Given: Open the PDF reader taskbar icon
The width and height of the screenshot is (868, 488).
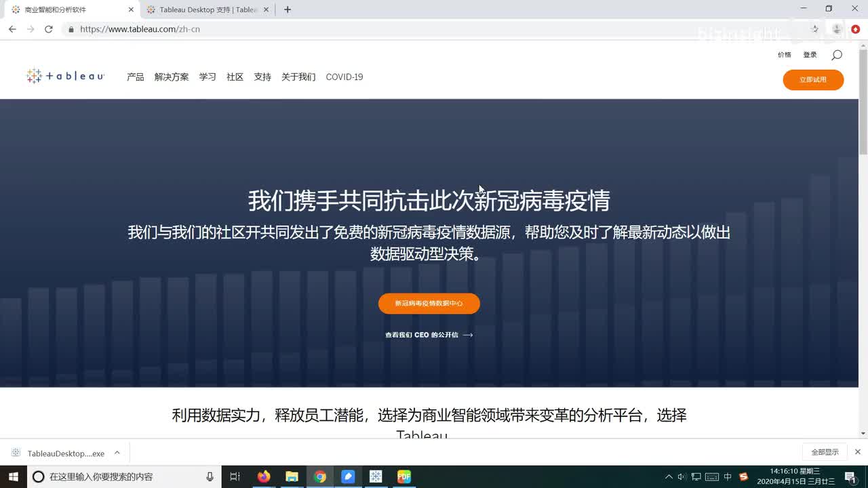Looking at the screenshot, I should coord(404,476).
